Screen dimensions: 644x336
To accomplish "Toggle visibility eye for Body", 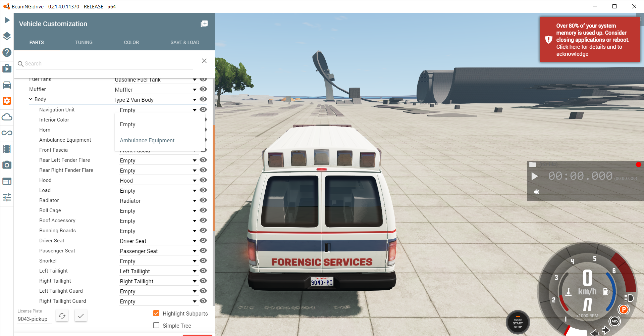I will (x=203, y=99).
